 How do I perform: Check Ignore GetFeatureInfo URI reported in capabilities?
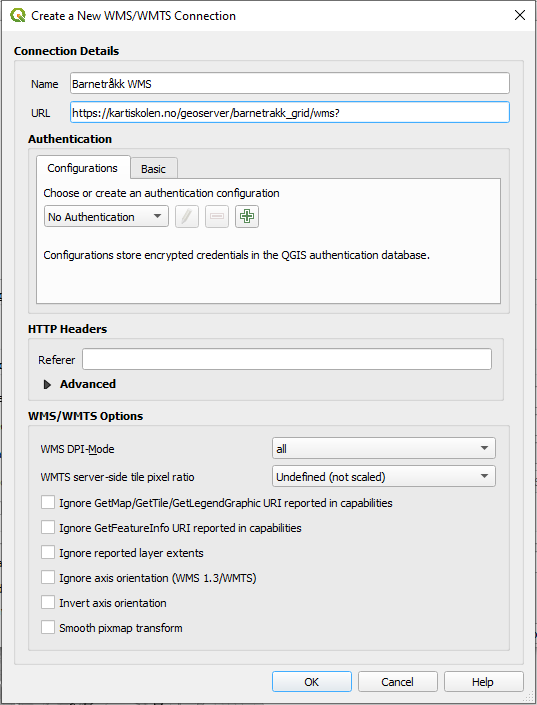click(48, 527)
